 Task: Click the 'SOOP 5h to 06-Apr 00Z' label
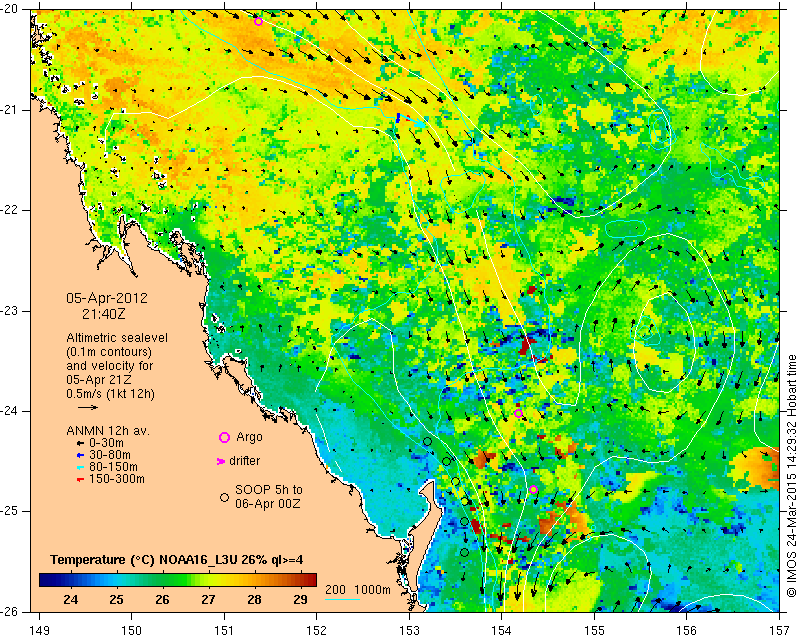[x=269, y=497]
